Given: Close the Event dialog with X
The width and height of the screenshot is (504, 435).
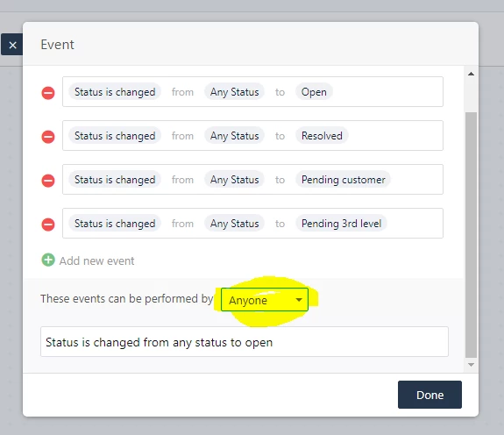Looking at the screenshot, I should (12, 45).
